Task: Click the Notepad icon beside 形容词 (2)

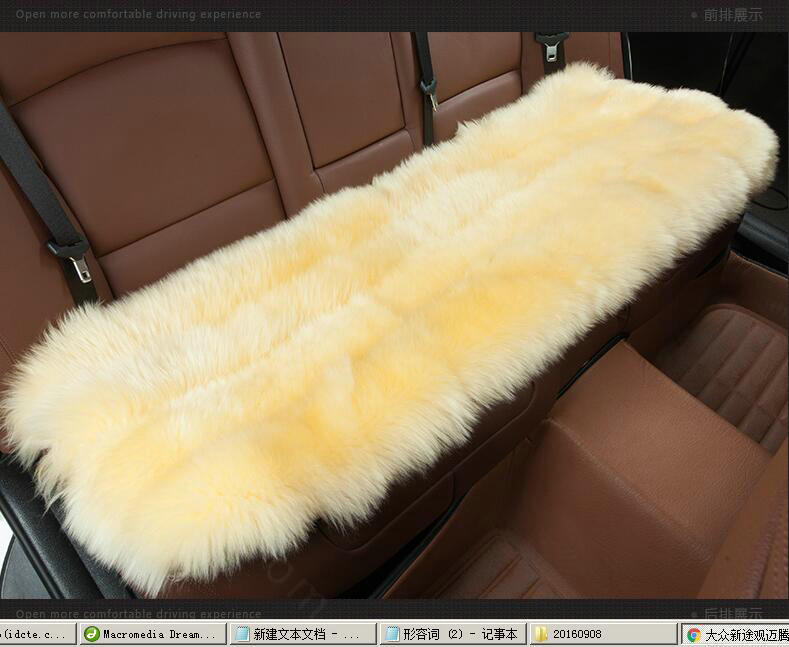Action: tap(391, 634)
